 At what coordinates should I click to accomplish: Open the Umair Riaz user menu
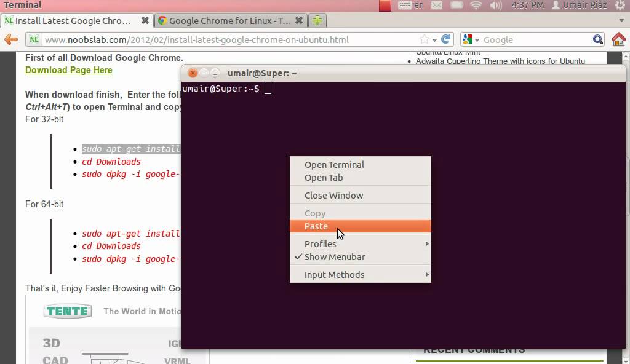580,5
